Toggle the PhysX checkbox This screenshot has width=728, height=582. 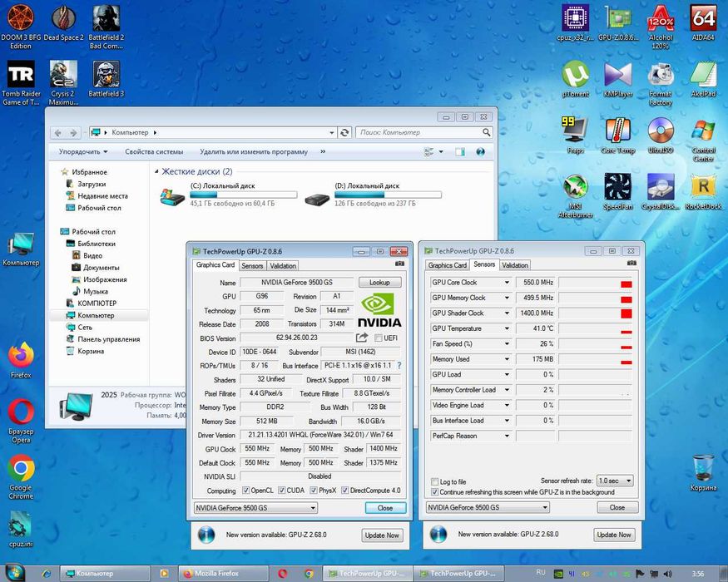click(x=314, y=490)
